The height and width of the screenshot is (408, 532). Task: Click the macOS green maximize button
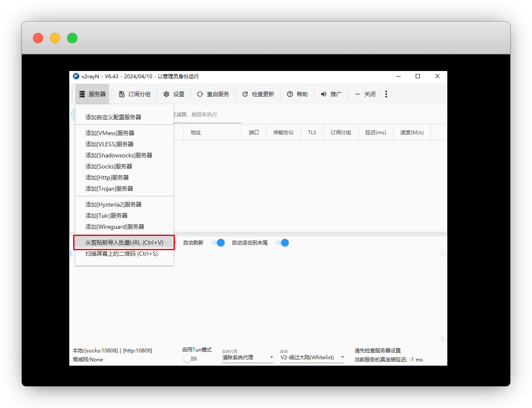pyautogui.click(x=72, y=38)
